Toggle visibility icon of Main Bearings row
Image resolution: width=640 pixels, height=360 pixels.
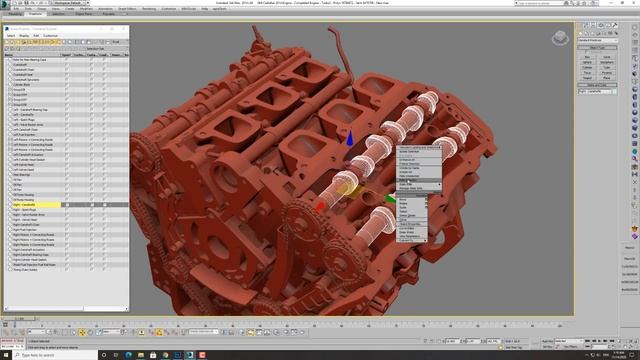pyautogui.click(x=11, y=175)
